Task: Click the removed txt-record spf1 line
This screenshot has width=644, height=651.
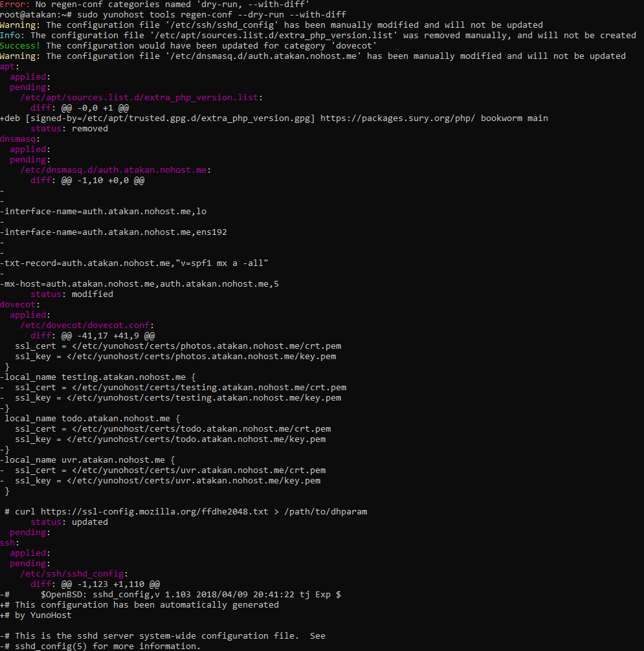Action: pos(135,263)
